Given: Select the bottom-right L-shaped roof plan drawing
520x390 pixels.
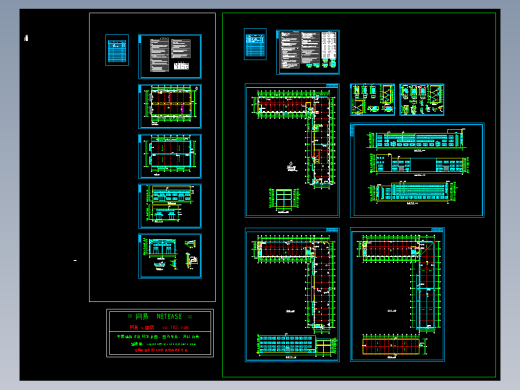Looking at the screenshot, I should click(399, 283).
